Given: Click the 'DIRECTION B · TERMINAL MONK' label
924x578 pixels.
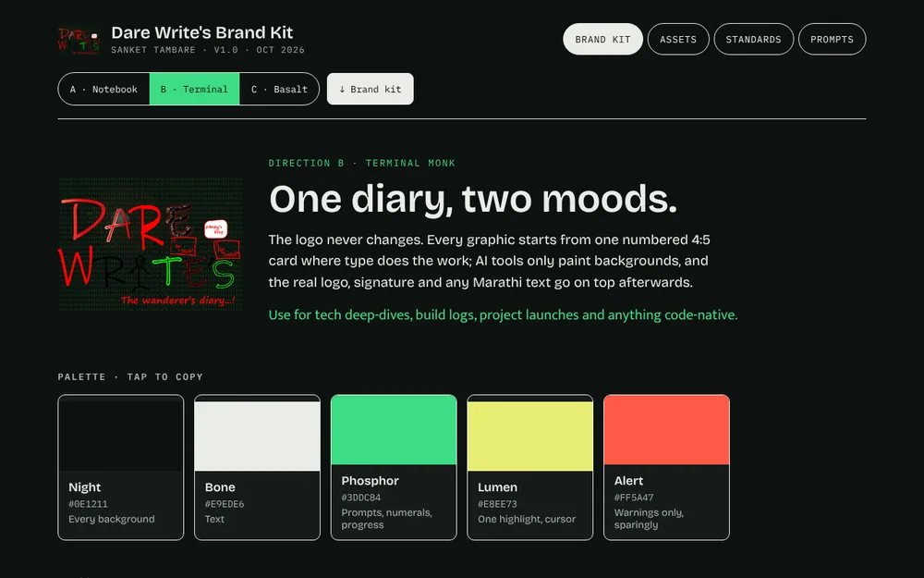Looking at the screenshot, I should coord(362,164).
